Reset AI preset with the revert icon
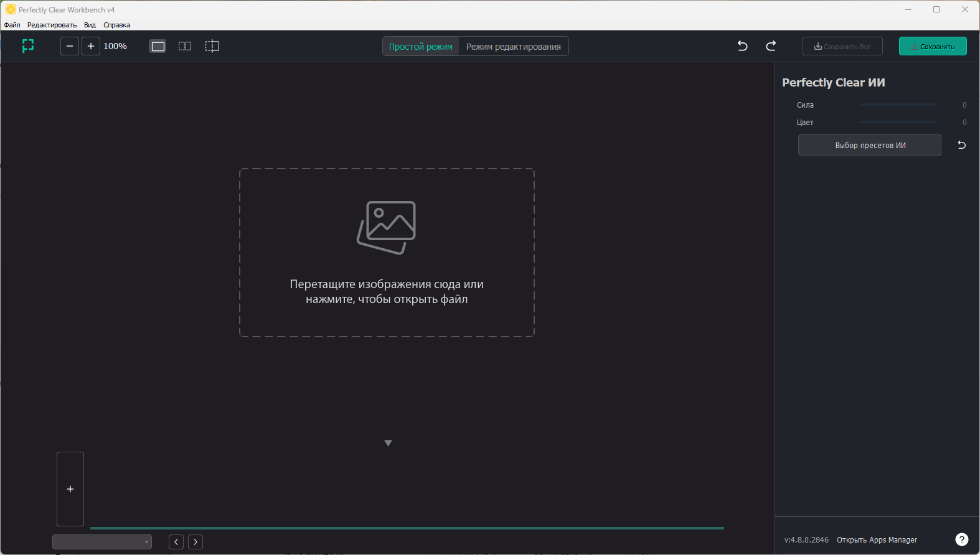The height and width of the screenshot is (555, 980). tap(961, 145)
